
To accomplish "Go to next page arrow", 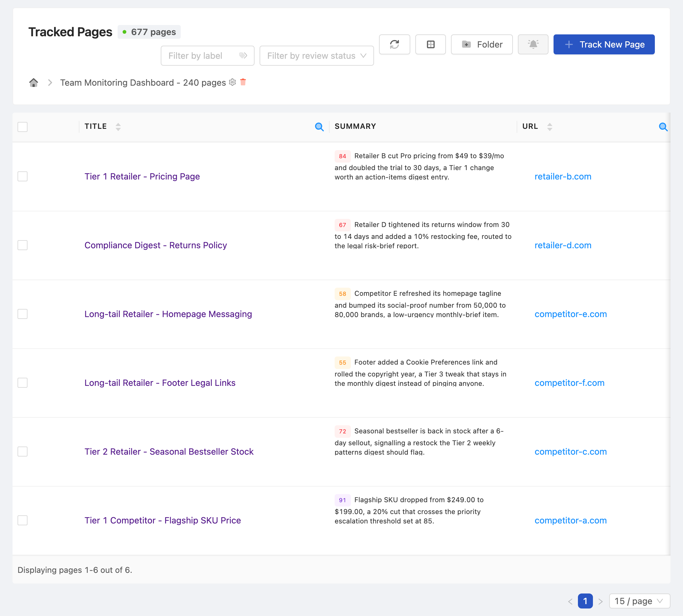I will (x=600, y=601).
